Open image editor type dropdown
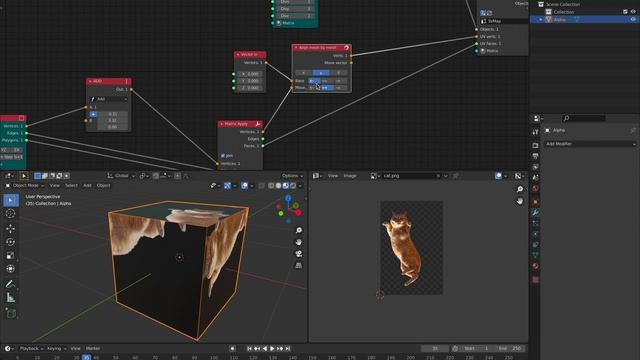Image resolution: width=640 pixels, height=360 pixels. coord(317,176)
